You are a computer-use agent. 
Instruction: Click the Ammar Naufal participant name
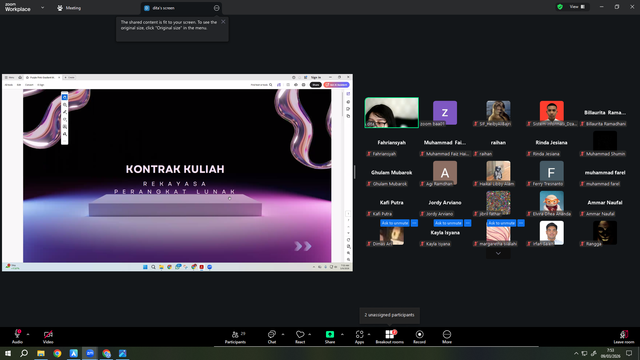coord(605,202)
